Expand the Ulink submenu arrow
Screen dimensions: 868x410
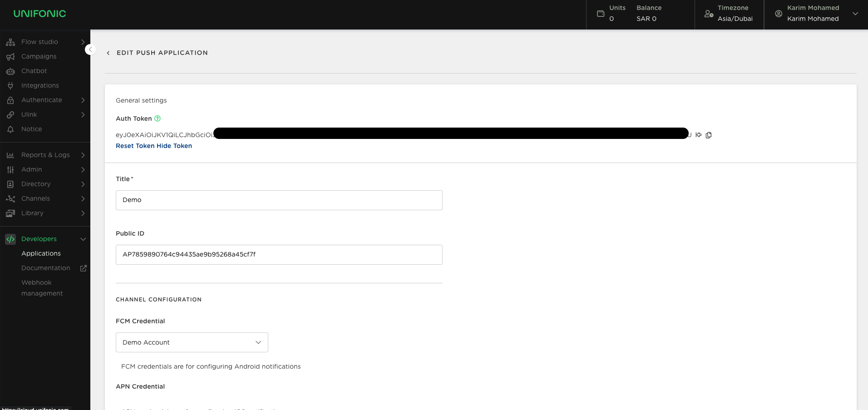point(83,114)
